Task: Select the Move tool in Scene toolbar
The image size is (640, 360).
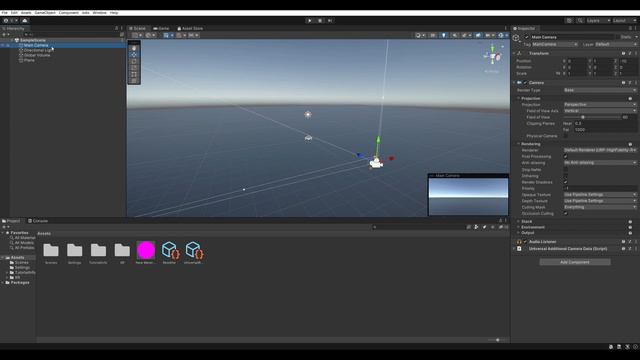Action: (134, 55)
